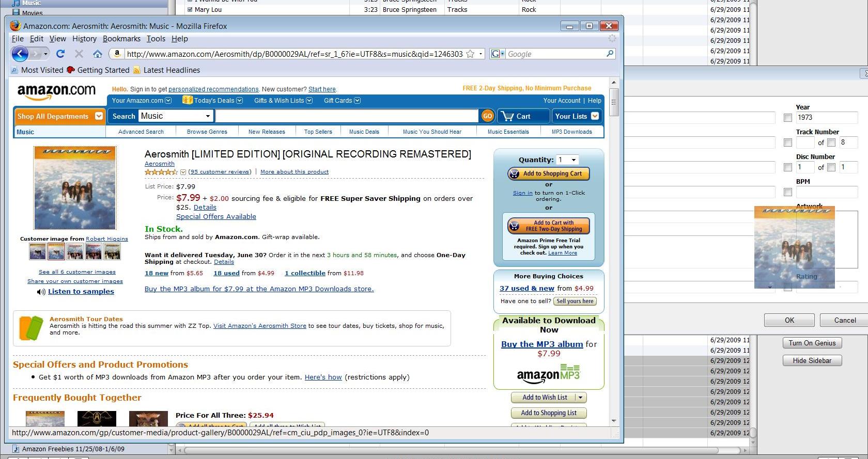The width and height of the screenshot is (868, 459).
Task: Switch to the MP3 Downloads tab
Action: click(571, 132)
